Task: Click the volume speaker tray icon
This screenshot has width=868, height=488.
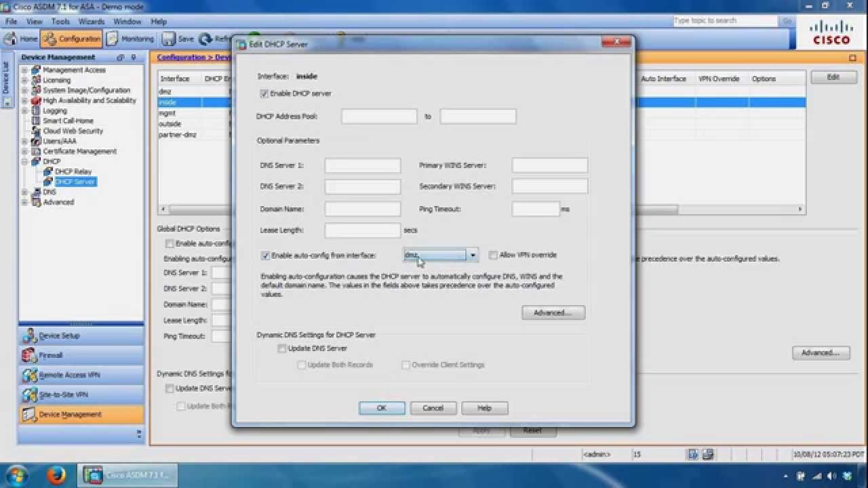Action: [831, 476]
